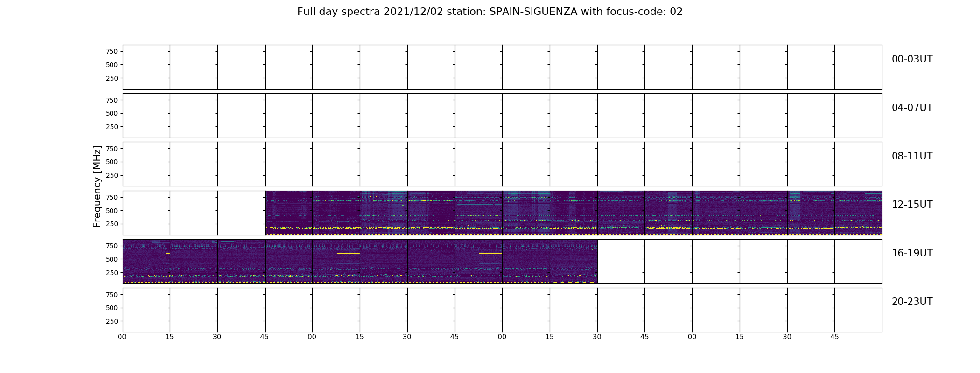
Task: Click the 250 tick in the 12-15UT row
Action: click(112, 224)
